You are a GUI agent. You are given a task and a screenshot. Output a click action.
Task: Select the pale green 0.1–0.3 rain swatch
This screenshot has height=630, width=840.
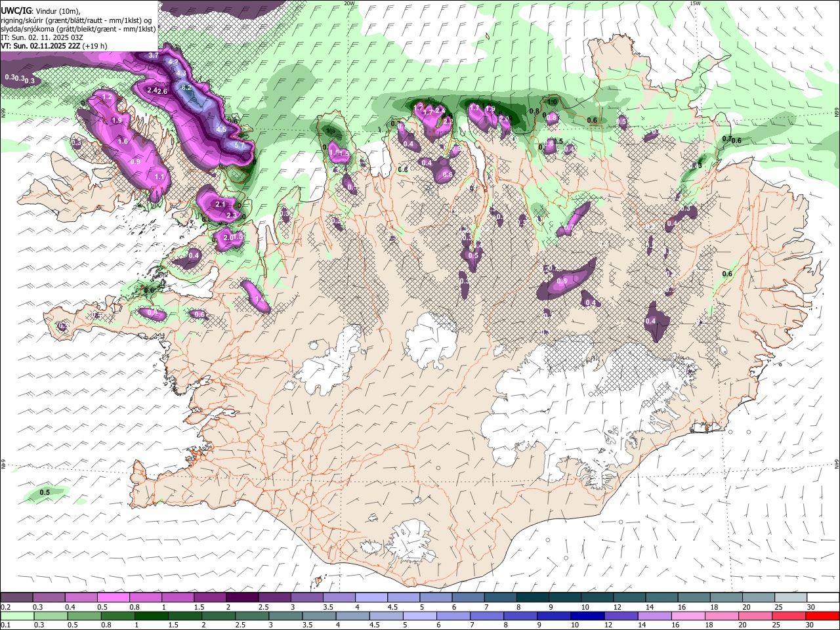(x=16, y=616)
